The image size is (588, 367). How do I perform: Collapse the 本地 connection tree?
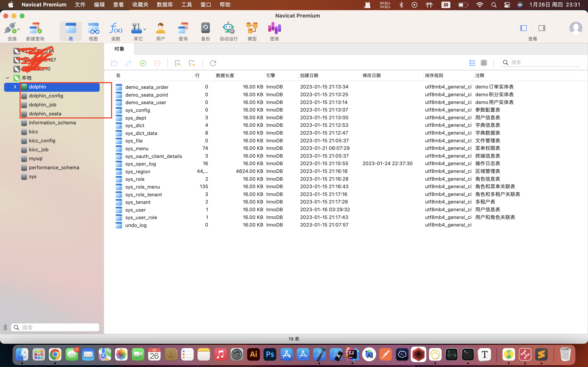click(x=7, y=78)
